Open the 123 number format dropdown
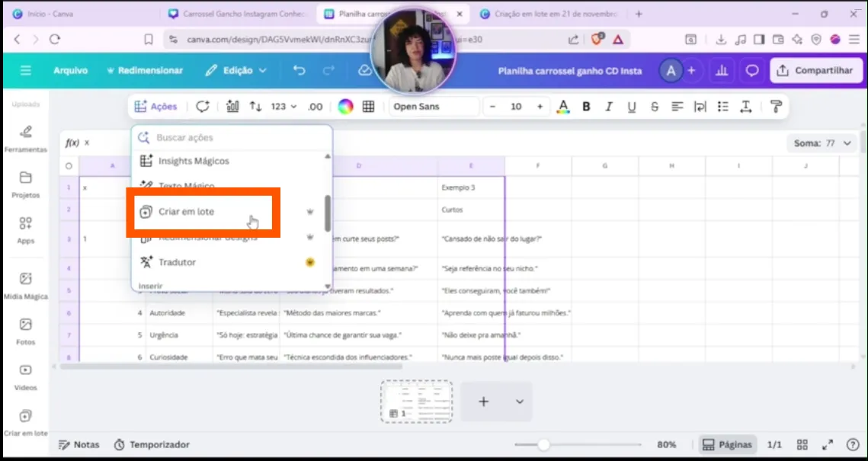The height and width of the screenshot is (461, 868). (x=283, y=107)
